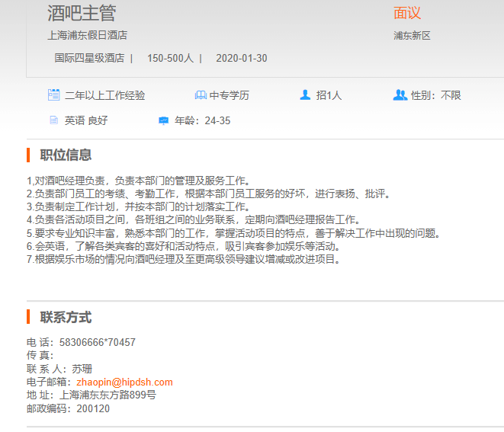The image size is (504, 432).
Task: Click the document icon next to 英语 良好
Action: pyautogui.click(x=54, y=120)
